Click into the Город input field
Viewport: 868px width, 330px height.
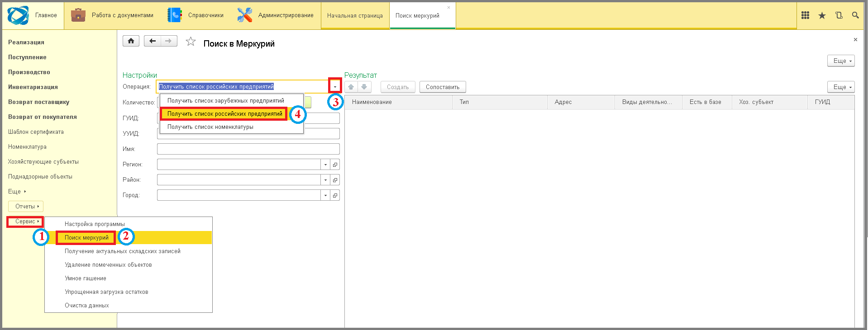[239, 195]
